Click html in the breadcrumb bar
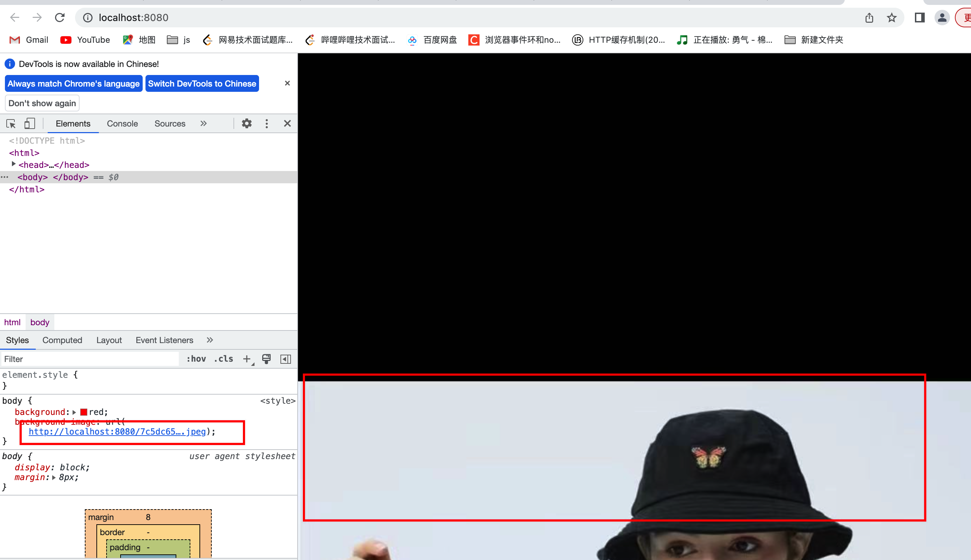The height and width of the screenshot is (560, 971). pos(12,322)
